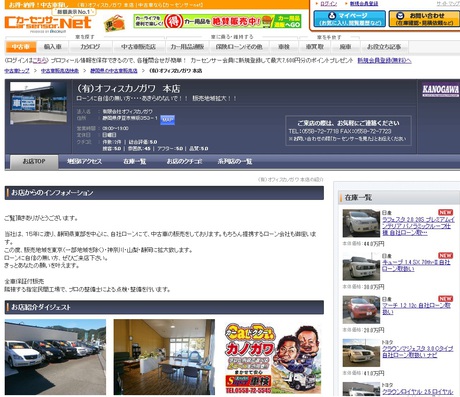Select the カー用品通販 navigation tab

(x=187, y=47)
